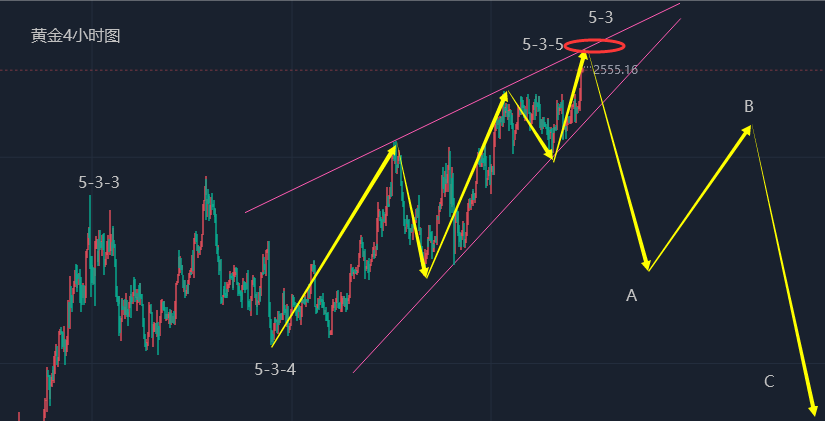Select the 5-3-3 wave label

[99, 183]
